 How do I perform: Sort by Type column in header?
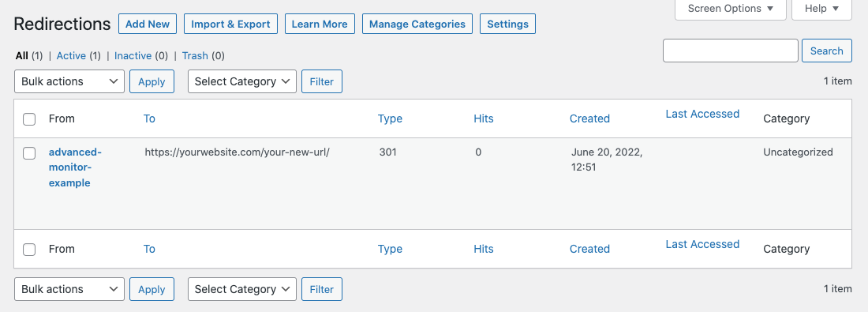pos(390,118)
